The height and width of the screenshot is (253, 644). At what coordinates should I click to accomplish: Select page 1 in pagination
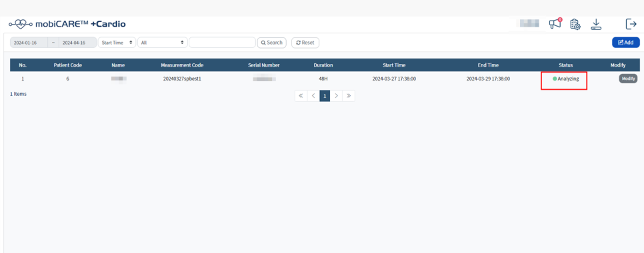(x=325, y=96)
